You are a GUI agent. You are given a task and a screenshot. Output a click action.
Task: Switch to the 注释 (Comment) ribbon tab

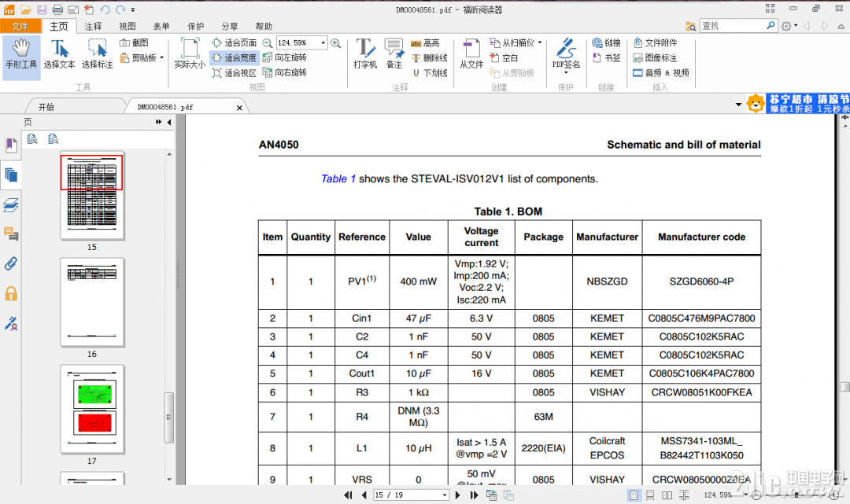[93, 26]
